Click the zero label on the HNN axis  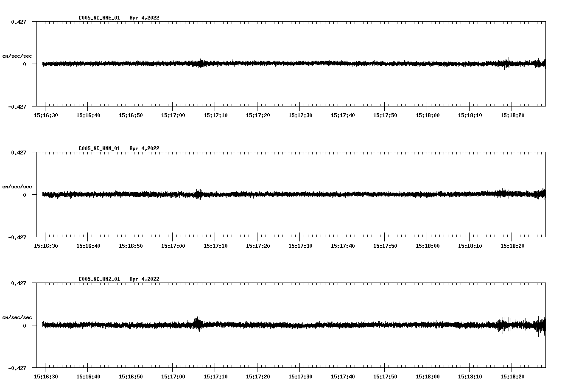25,195
